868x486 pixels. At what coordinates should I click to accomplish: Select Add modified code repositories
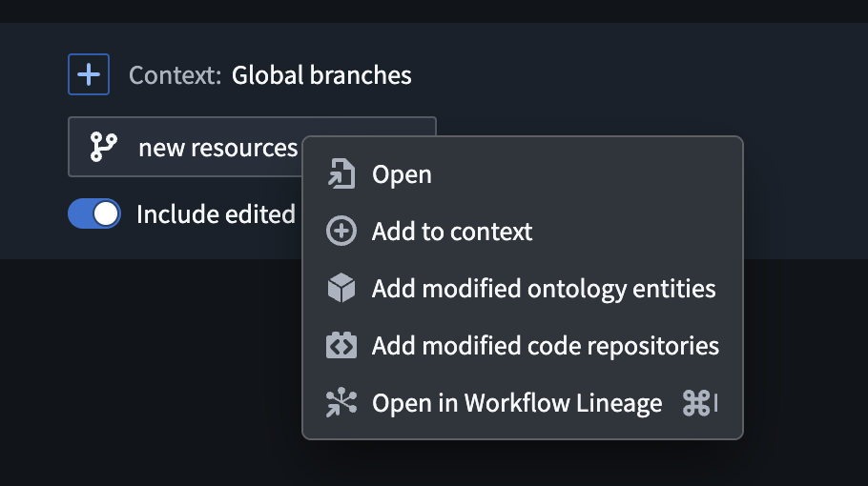pyautogui.click(x=522, y=346)
